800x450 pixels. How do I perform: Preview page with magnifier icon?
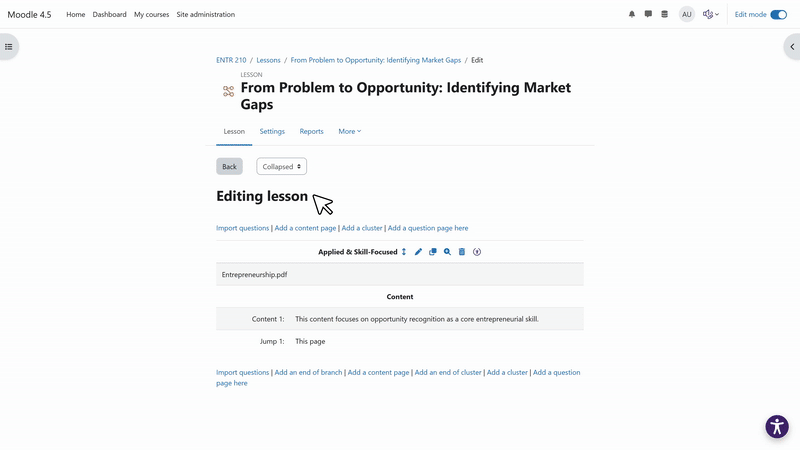point(447,252)
